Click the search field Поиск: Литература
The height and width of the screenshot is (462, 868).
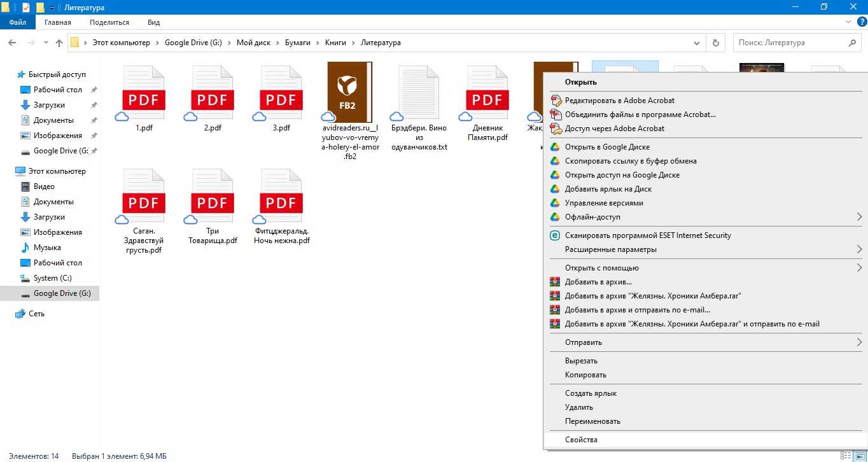click(789, 43)
